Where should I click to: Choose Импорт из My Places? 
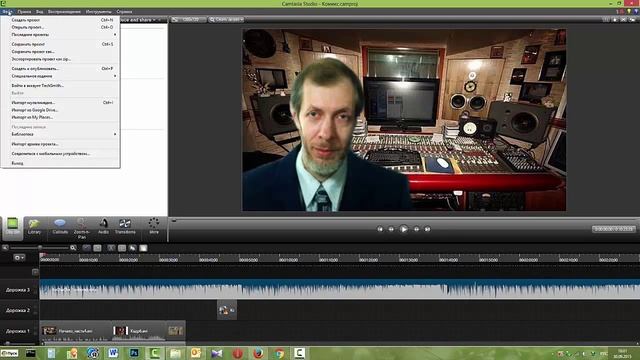point(61,117)
